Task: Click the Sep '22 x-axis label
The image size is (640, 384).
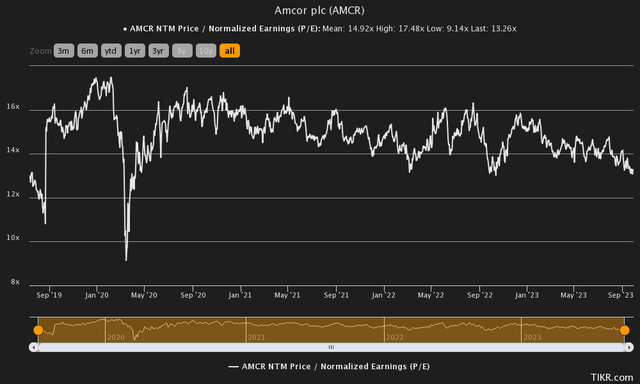Action: click(480, 295)
